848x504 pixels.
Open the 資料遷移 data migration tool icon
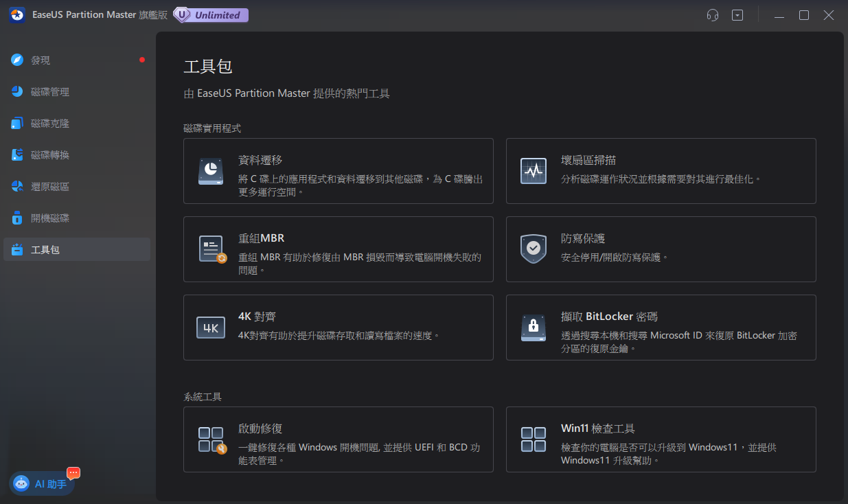click(x=211, y=171)
